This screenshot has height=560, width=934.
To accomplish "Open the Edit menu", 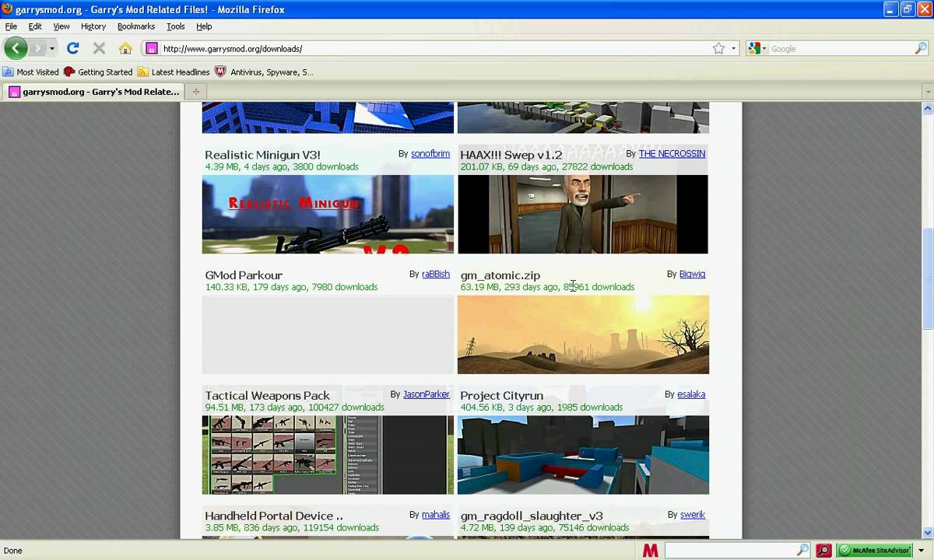I will [35, 26].
